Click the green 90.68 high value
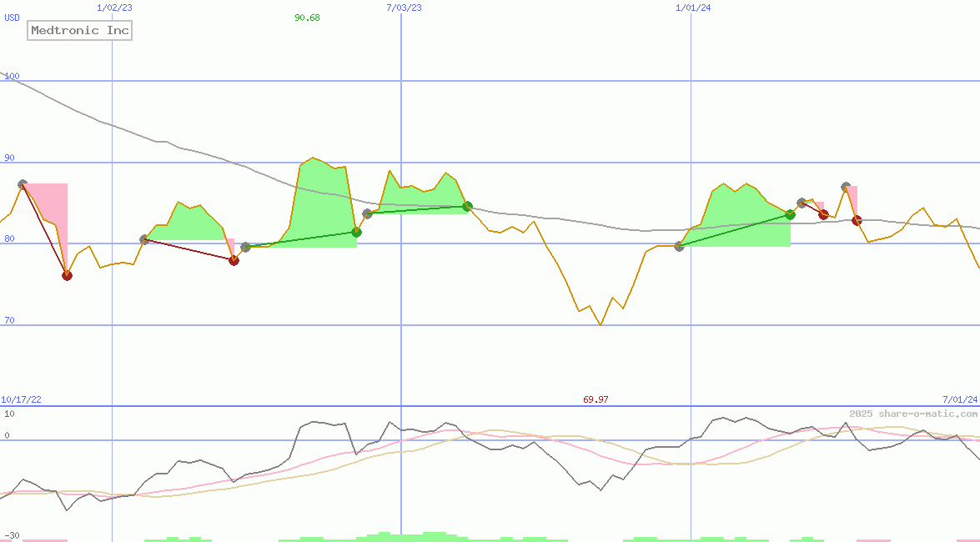The height and width of the screenshot is (542, 980). click(307, 18)
